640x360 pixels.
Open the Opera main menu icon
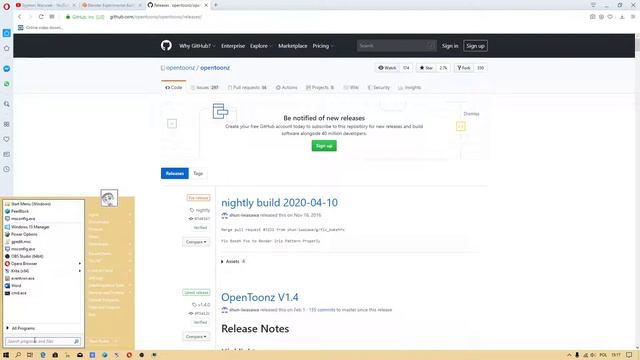(6, 6)
